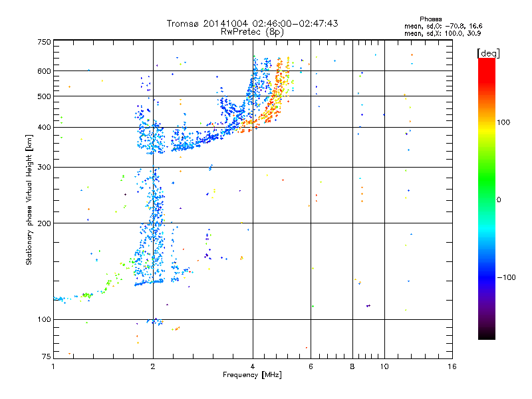Click the y-axis '100' tick label
Viewport: 532px width, 399px height.
[x=45, y=319]
